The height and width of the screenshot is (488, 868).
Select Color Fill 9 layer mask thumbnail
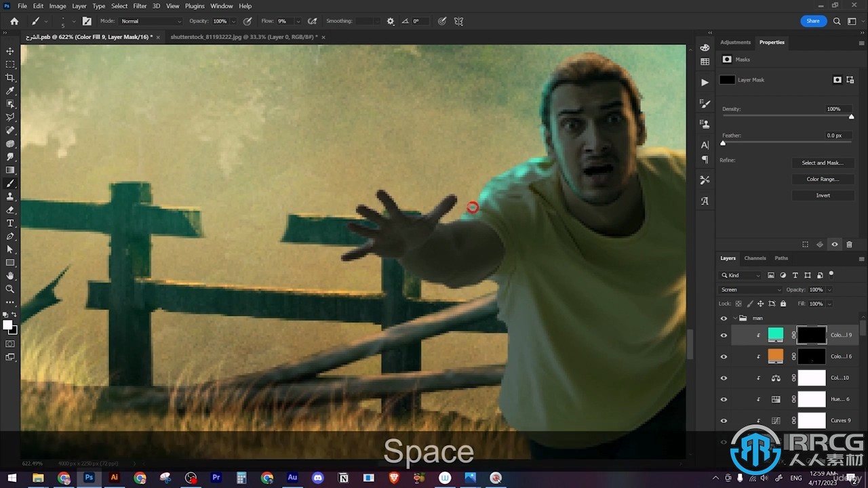811,335
